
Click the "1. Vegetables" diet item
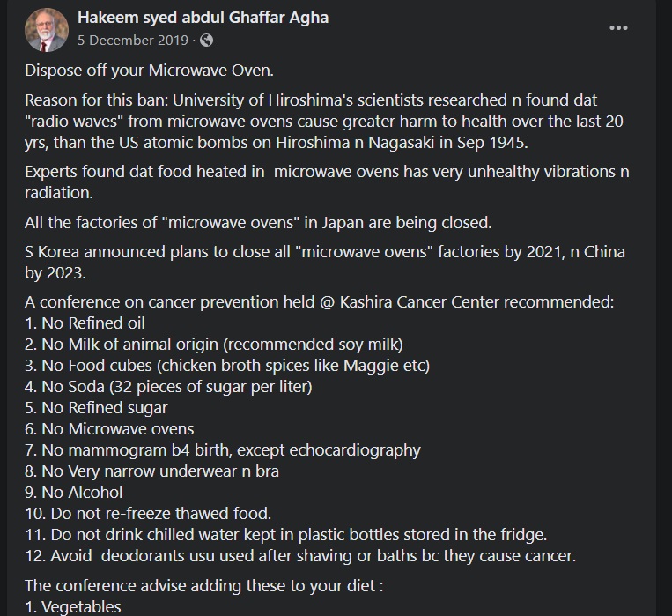(x=72, y=606)
